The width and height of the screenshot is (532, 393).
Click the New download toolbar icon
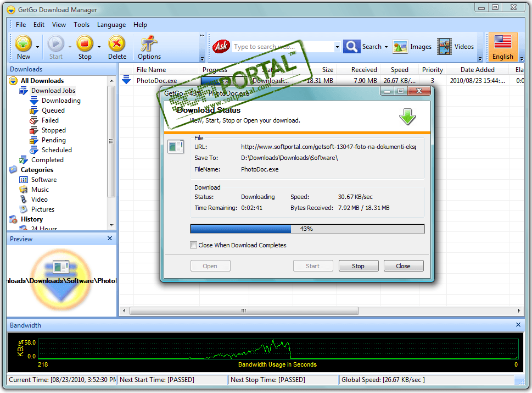[24, 43]
